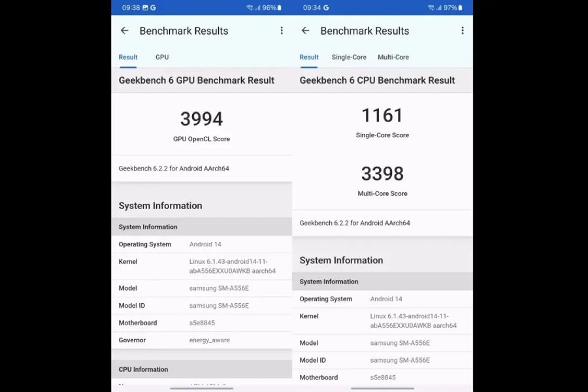This screenshot has width=588, height=392.
Task: Tap the 3398 Multi-Core score
Action: 382,174
